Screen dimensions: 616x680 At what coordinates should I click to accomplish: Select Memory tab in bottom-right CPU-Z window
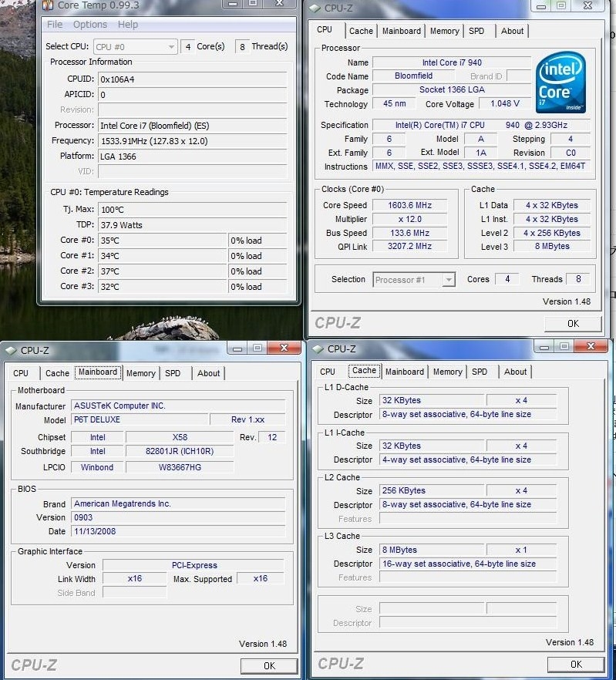point(448,372)
